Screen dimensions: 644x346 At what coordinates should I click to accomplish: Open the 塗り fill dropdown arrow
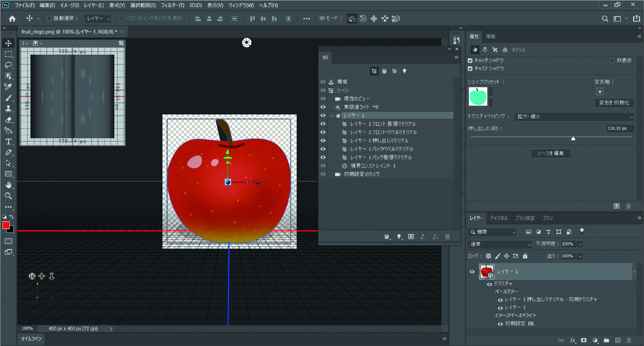(x=580, y=256)
